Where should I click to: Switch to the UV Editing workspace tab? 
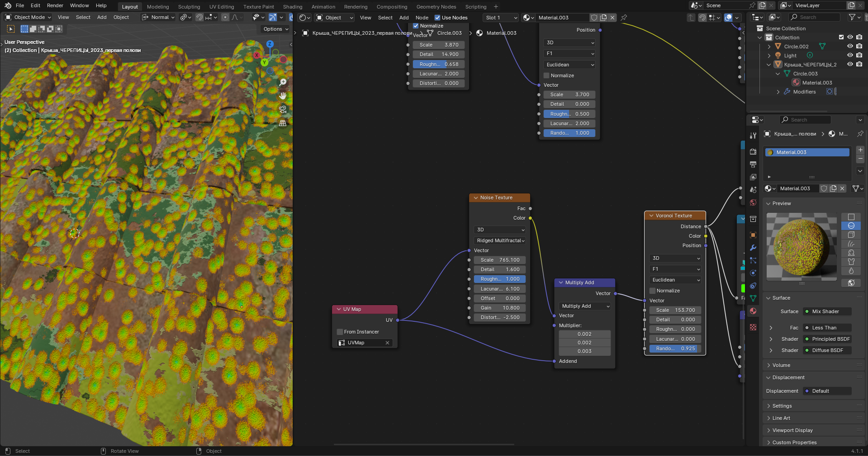[222, 7]
